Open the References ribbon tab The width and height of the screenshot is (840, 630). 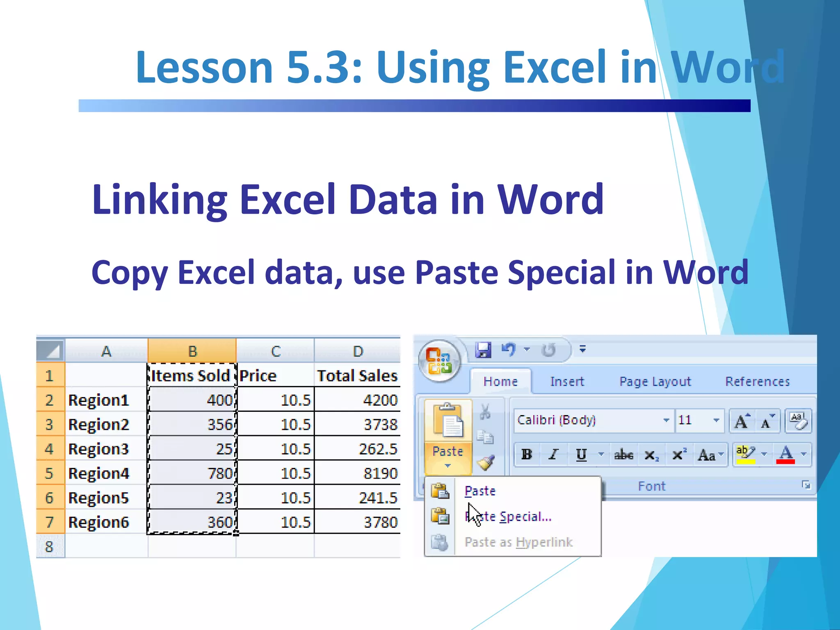757,381
